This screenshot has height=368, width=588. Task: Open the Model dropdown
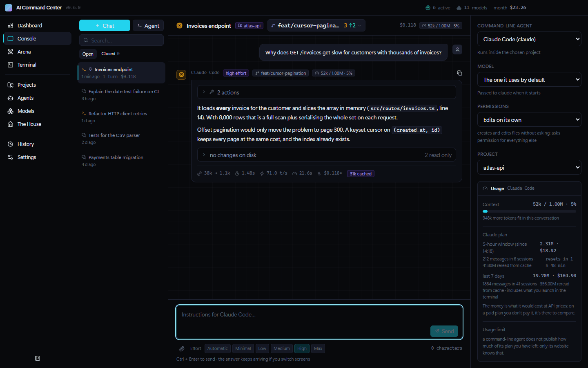click(x=529, y=80)
